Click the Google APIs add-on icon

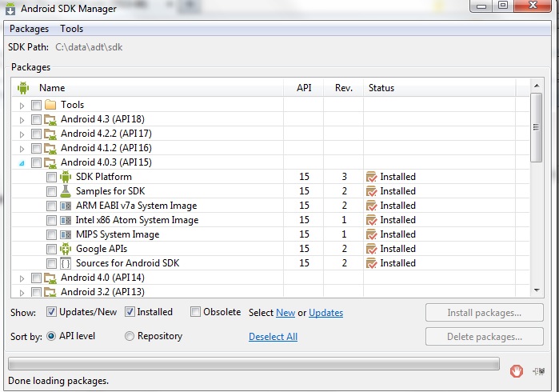click(x=66, y=249)
